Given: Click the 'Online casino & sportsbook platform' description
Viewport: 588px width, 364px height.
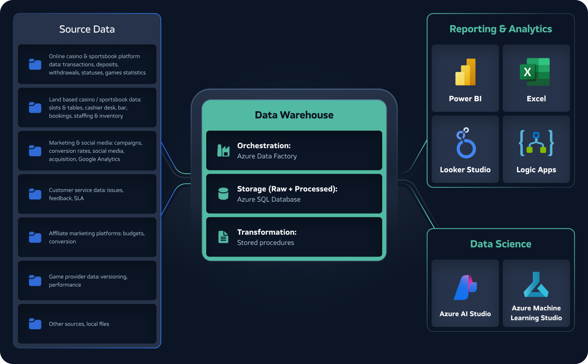Looking at the screenshot, I should (x=97, y=64).
